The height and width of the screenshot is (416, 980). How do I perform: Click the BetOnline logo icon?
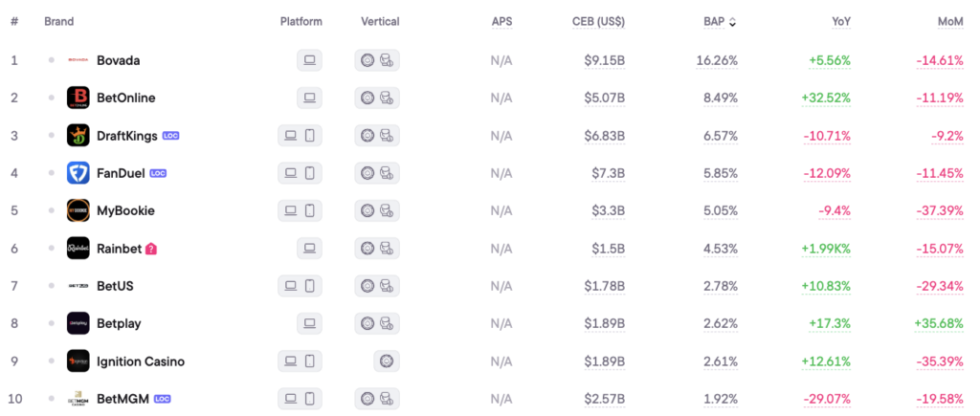pyautogui.click(x=78, y=98)
